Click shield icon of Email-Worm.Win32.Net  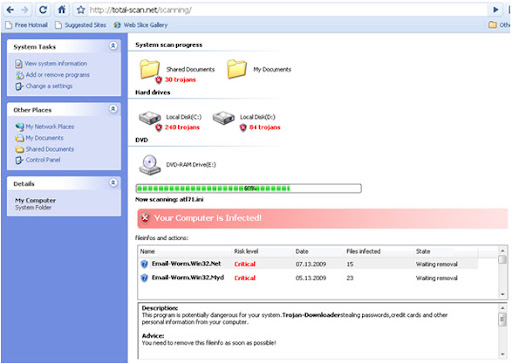(144, 264)
